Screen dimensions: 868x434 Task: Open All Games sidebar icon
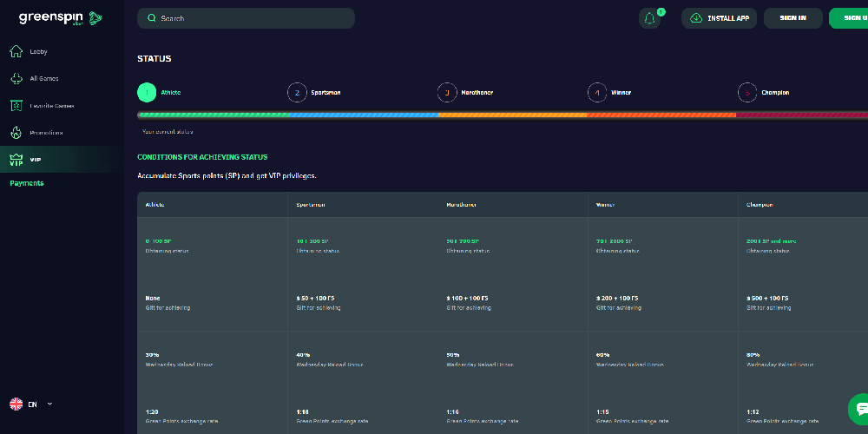pyautogui.click(x=16, y=78)
